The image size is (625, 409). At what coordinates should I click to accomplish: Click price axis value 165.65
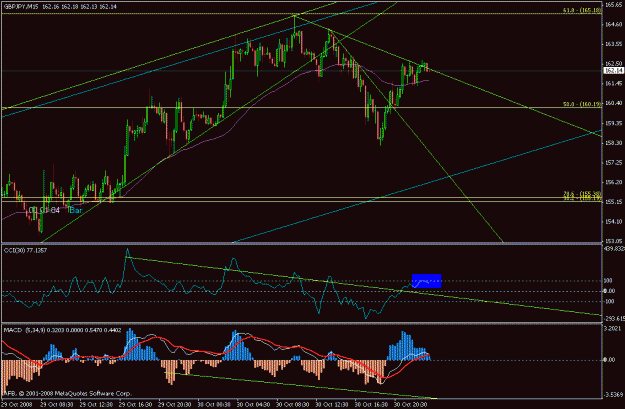point(614,5)
